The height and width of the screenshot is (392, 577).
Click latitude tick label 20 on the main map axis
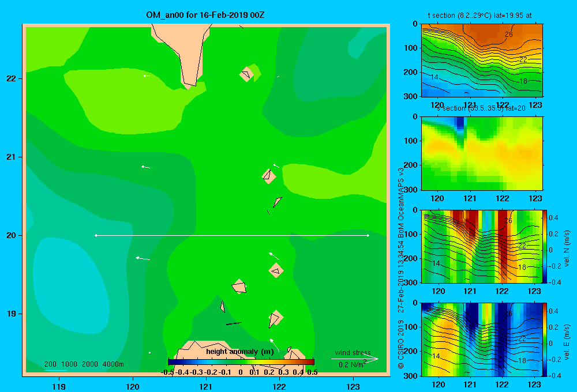coord(11,235)
